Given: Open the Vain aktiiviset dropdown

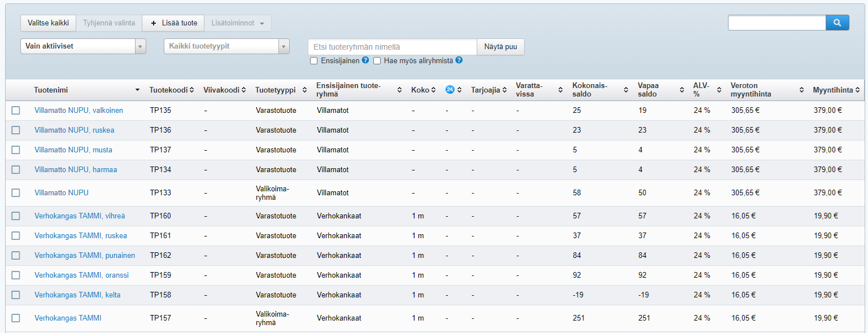Looking at the screenshot, I should click(x=83, y=46).
